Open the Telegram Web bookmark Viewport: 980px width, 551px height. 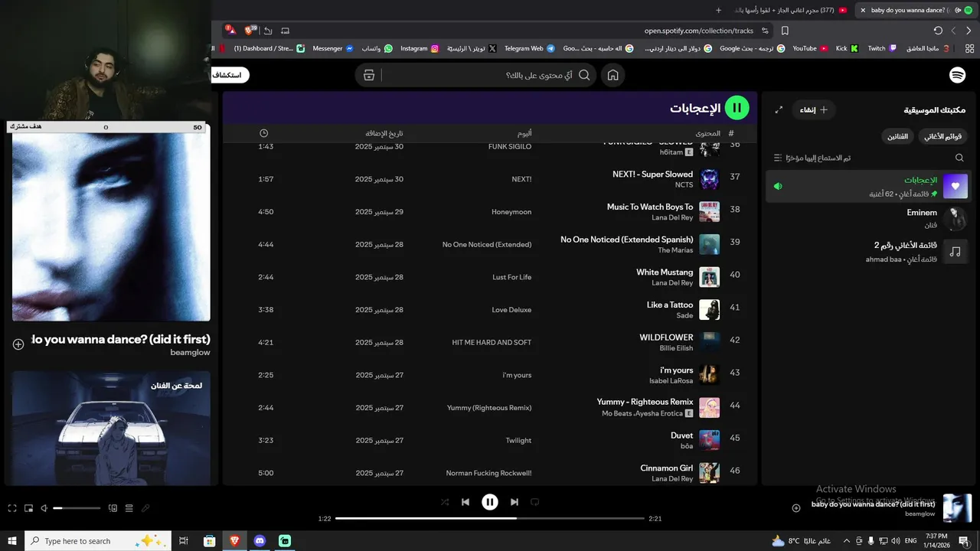(x=529, y=48)
